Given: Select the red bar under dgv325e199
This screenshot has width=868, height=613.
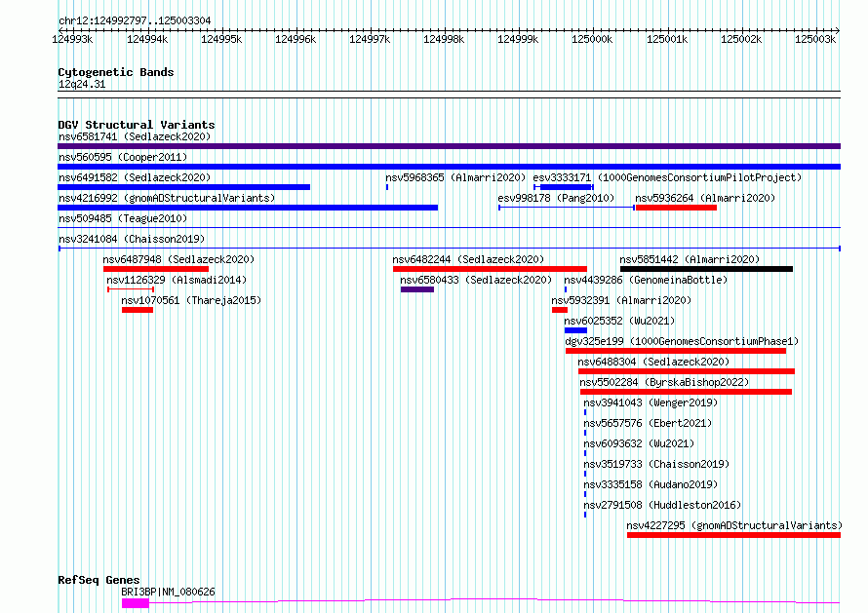Looking at the screenshot, I should pyautogui.click(x=676, y=351).
